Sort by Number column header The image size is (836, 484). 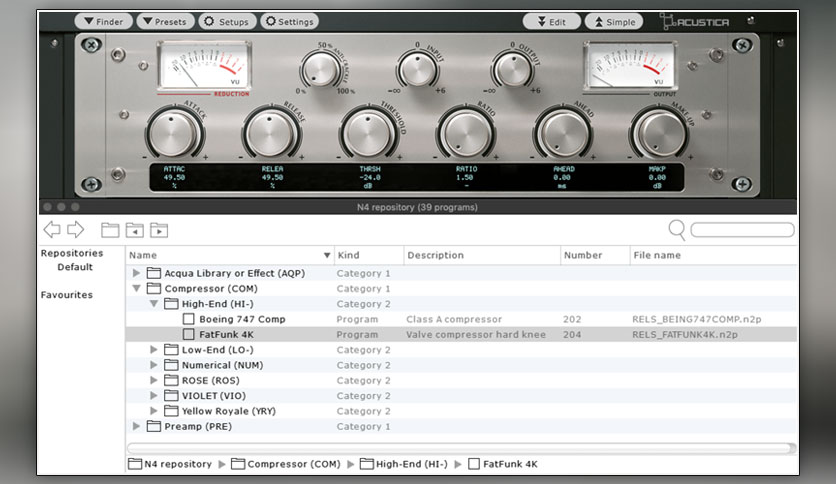tap(595, 255)
